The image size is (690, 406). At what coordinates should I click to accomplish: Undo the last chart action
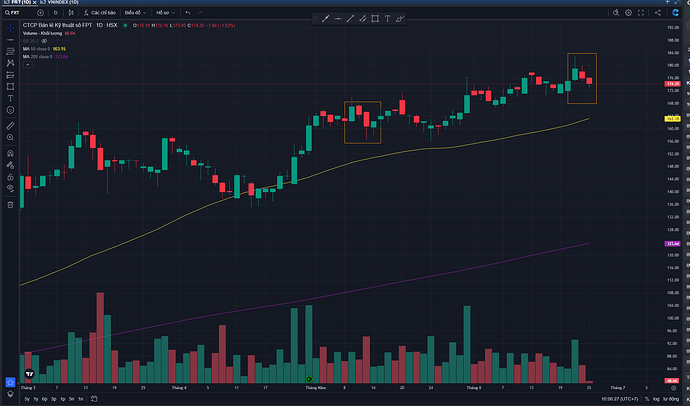(x=188, y=13)
